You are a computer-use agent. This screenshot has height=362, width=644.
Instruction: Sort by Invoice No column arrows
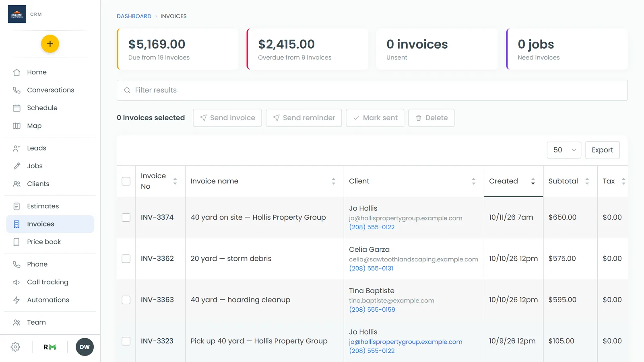[x=175, y=181]
